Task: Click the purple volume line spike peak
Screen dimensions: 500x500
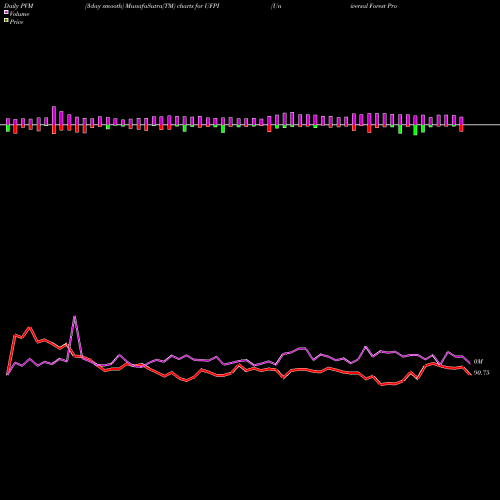Action: (75, 317)
